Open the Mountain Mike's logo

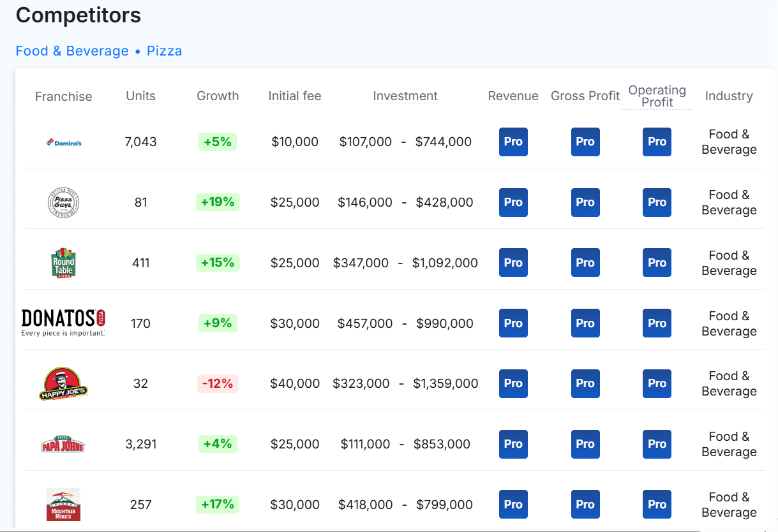click(x=64, y=505)
